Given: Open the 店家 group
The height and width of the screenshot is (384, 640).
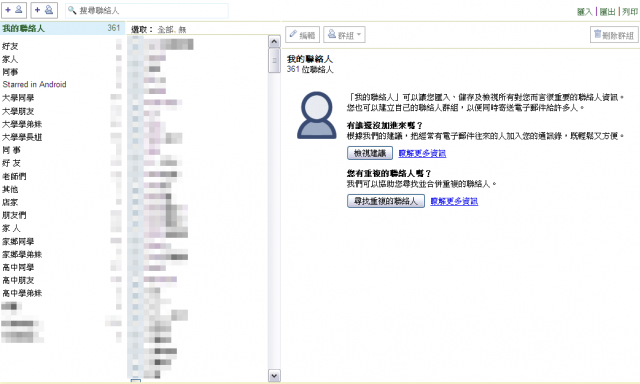Looking at the screenshot, I should click(10, 202).
